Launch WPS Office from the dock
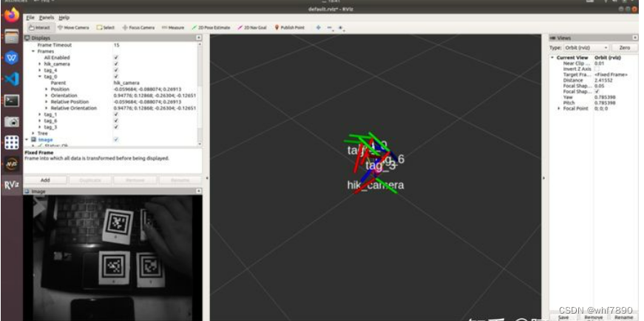This screenshot has width=644, height=321. pyautogui.click(x=12, y=58)
